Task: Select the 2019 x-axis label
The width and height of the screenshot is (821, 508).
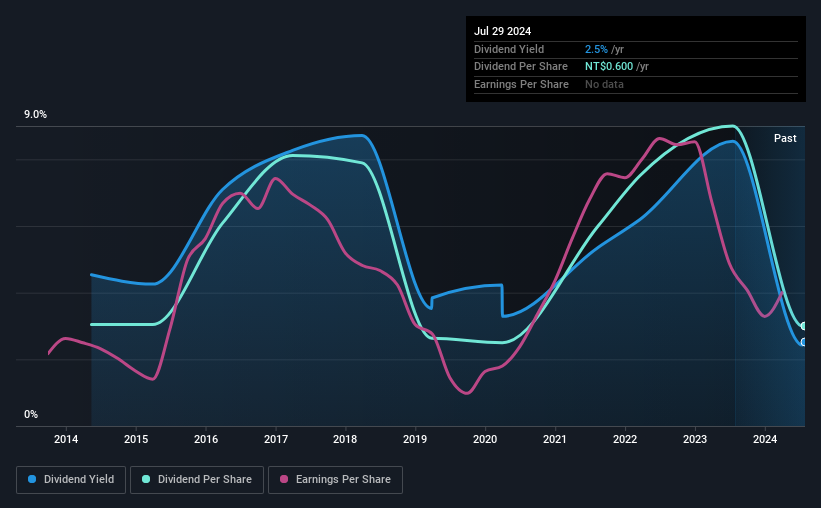Action: 415,439
